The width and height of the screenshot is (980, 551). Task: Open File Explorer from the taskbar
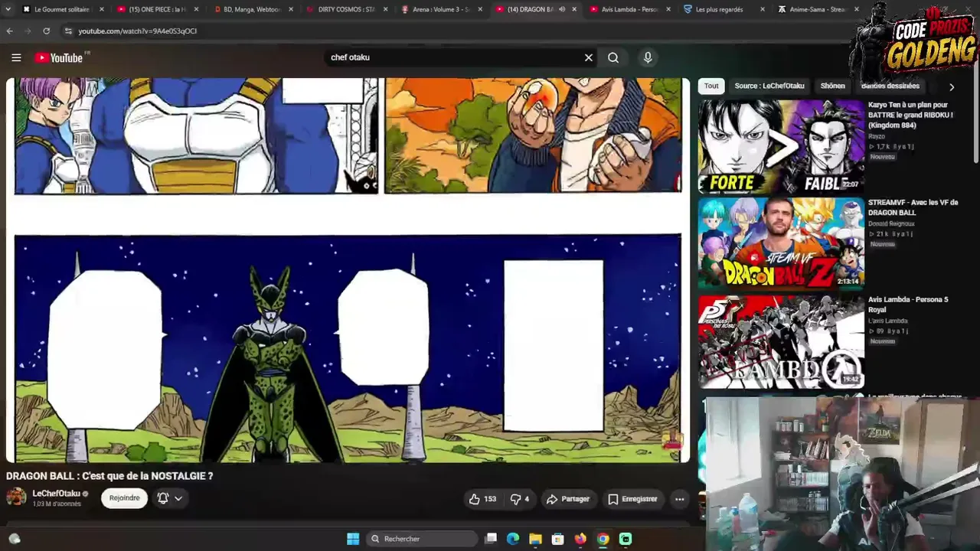point(535,539)
